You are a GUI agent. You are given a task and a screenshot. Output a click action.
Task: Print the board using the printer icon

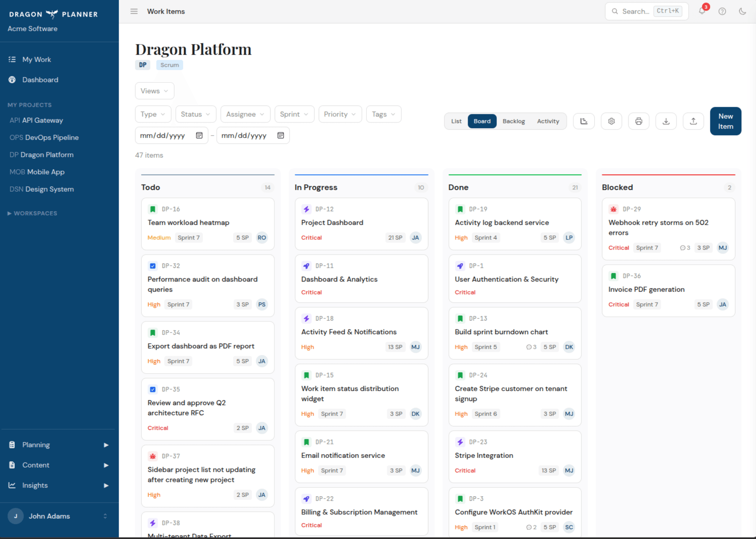639,121
